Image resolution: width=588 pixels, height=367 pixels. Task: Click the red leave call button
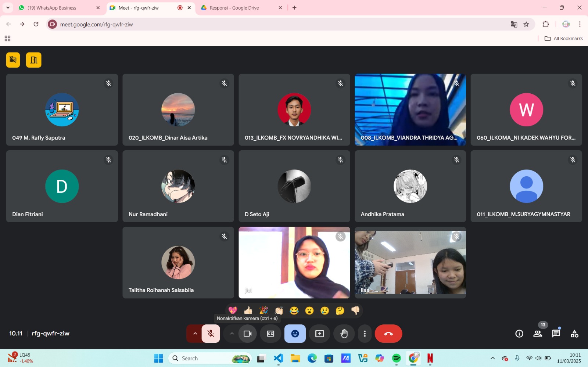coord(388,334)
